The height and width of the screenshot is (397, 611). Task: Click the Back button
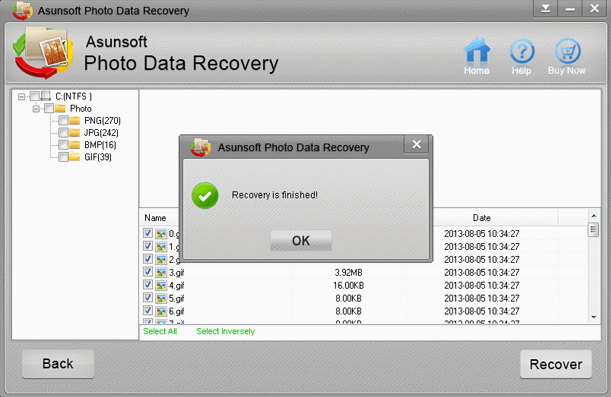point(58,363)
